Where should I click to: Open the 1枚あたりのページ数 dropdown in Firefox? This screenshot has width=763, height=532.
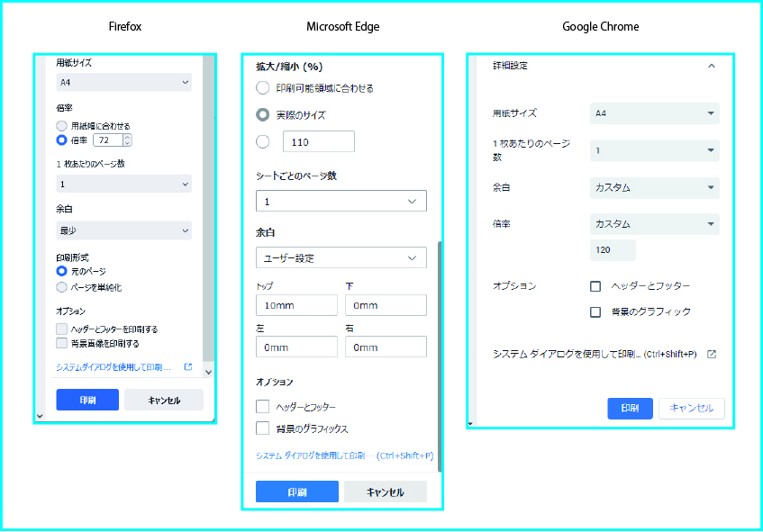[x=123, y=184]
